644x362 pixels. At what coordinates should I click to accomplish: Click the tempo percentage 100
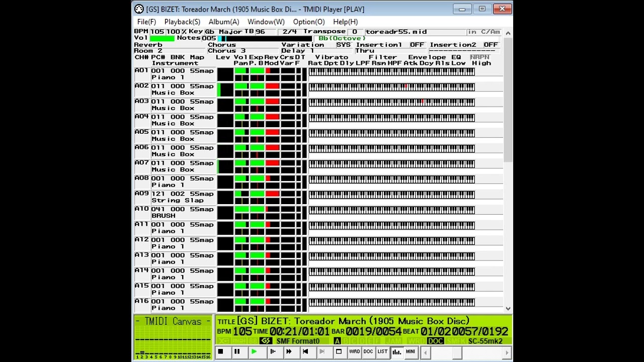click(x=173, y=32)
